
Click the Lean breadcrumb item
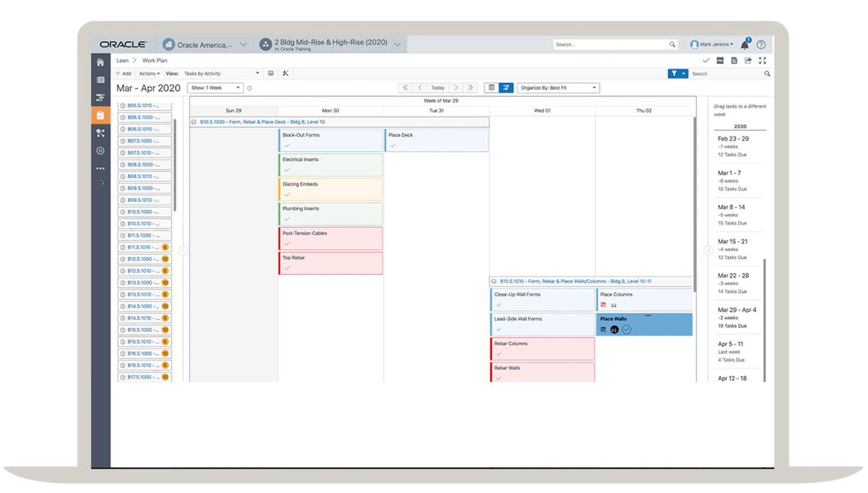pos(122,60)
